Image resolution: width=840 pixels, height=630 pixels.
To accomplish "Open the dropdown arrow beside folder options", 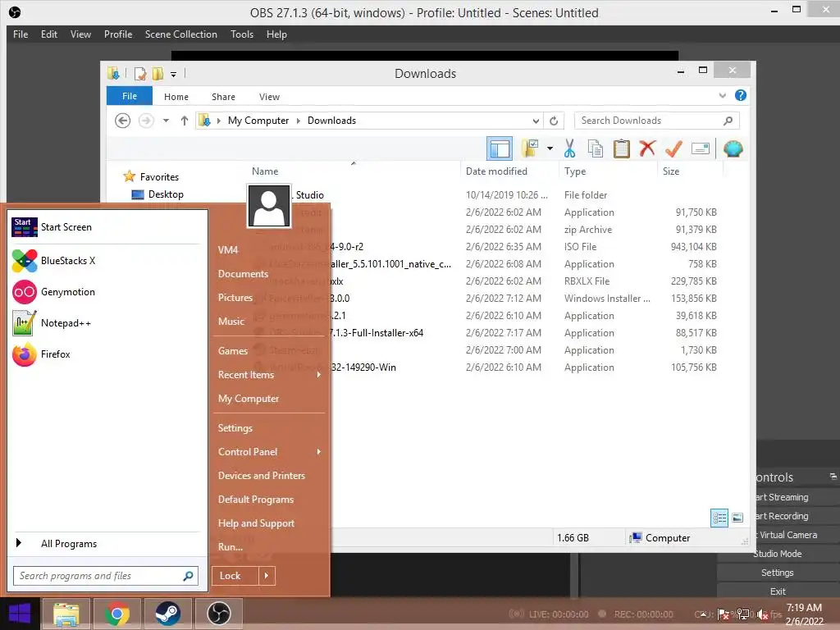I will (x=550, y=148).
